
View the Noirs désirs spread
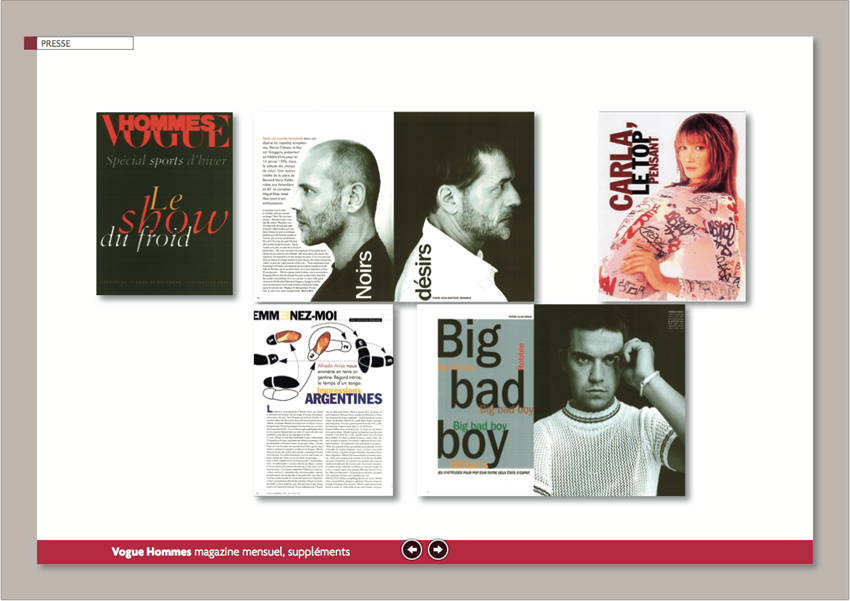(x=394, y=206)
